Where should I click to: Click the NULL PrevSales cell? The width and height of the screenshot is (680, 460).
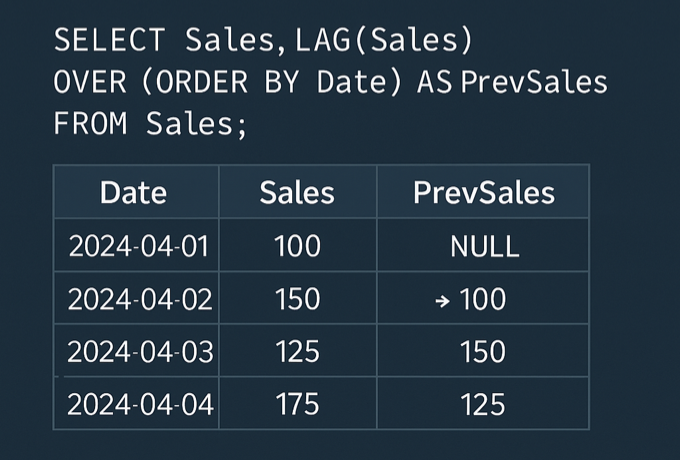coord(484,247)
